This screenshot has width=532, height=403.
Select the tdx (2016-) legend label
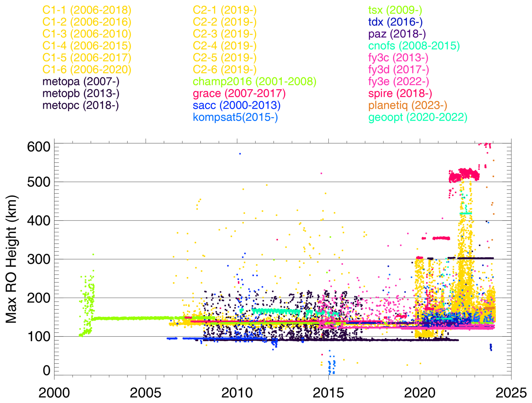pyautogui.click(x=395, y=22)
